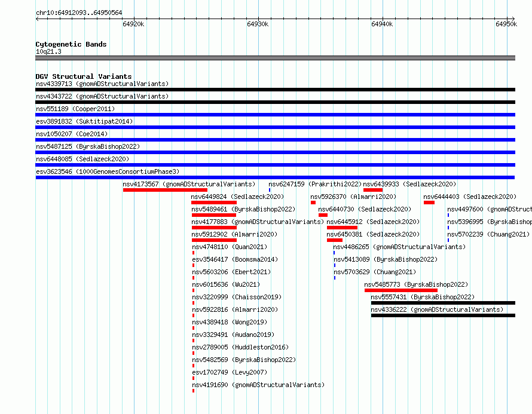This screenshot has width=532, height=414.
Task: Click the 64920k ruler position label
Action: (x=133, y=24)
